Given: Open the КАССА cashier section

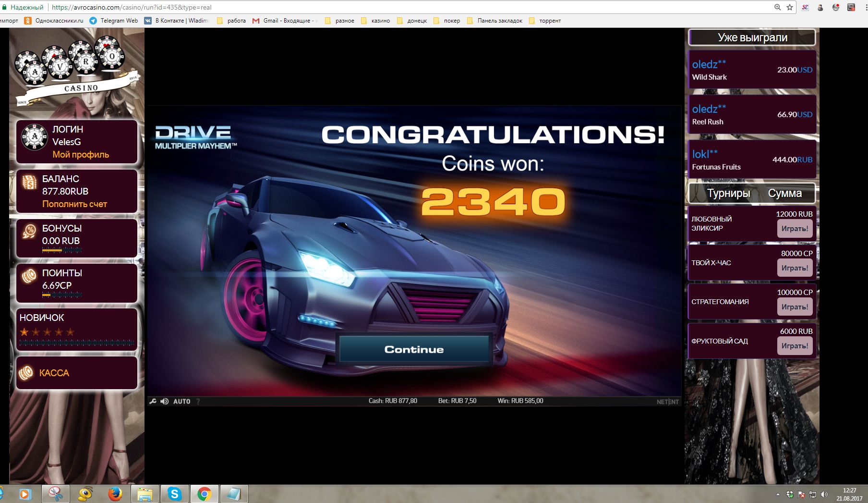Looking at the screenshot, I should (x=54, y=373).
